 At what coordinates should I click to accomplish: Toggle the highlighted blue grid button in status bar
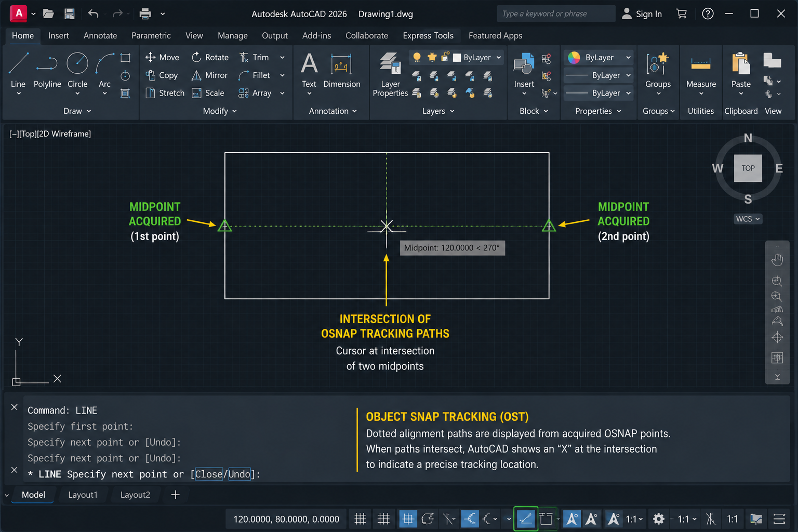(x=408, y=518)
